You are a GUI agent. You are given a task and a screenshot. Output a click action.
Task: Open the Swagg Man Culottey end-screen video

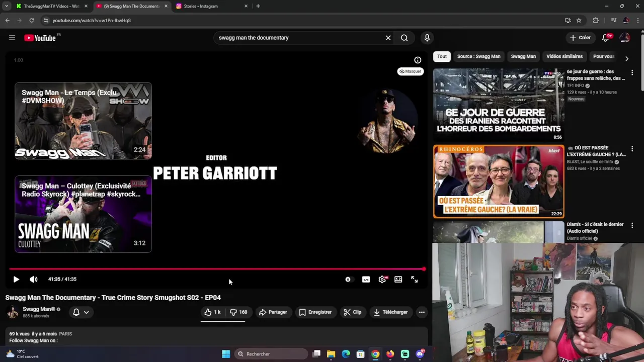coord(83,214)
